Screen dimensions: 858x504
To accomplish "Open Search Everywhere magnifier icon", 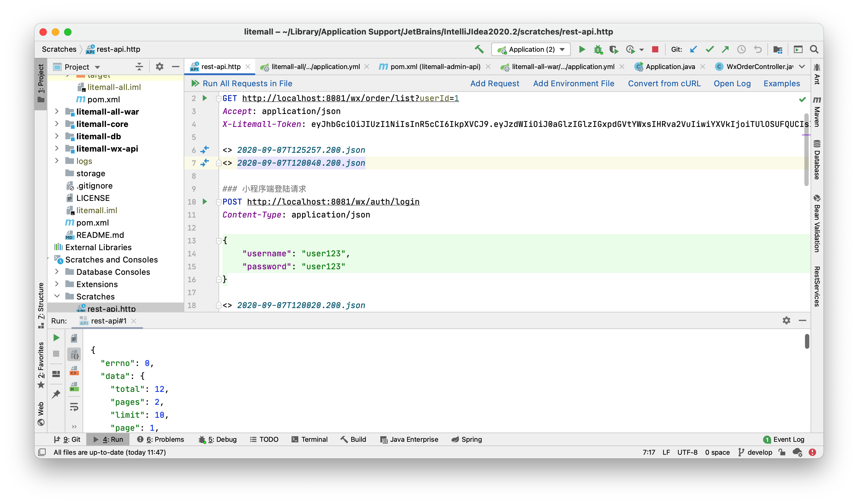I will click(x=814, y=49).
